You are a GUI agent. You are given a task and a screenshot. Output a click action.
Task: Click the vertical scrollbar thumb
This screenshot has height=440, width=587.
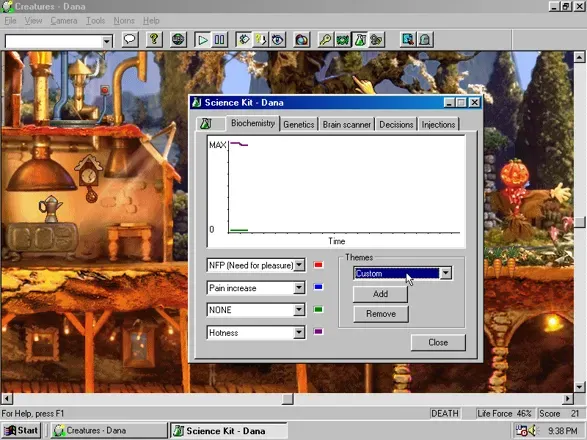tap(579, 222)
